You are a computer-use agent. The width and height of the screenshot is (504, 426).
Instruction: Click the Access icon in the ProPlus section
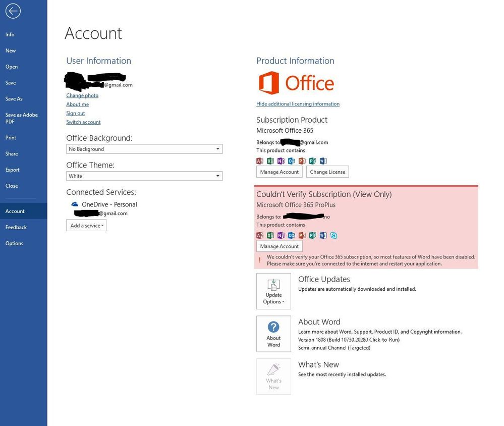pos(260,235)
